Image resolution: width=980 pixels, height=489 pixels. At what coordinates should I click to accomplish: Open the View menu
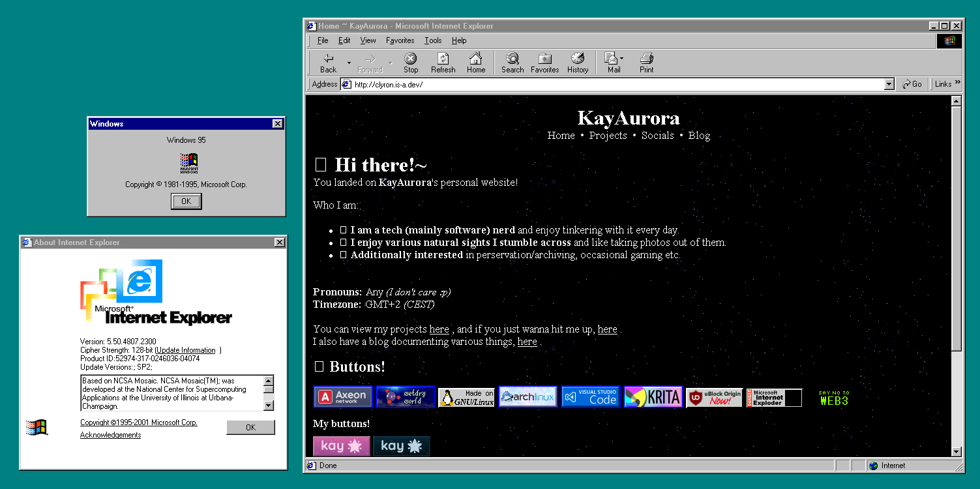point(368,40)
